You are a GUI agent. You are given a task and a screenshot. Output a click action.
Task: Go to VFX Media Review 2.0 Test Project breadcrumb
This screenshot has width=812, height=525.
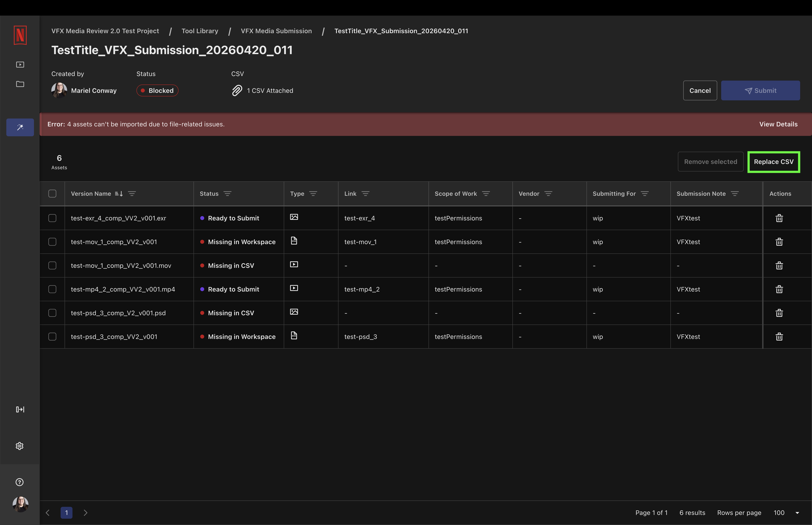pos(105,31)
